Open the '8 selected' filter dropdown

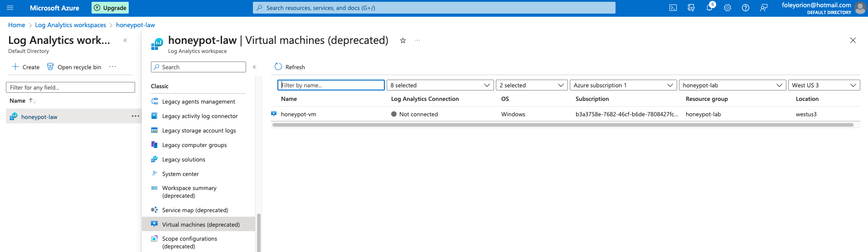[440, 85]
